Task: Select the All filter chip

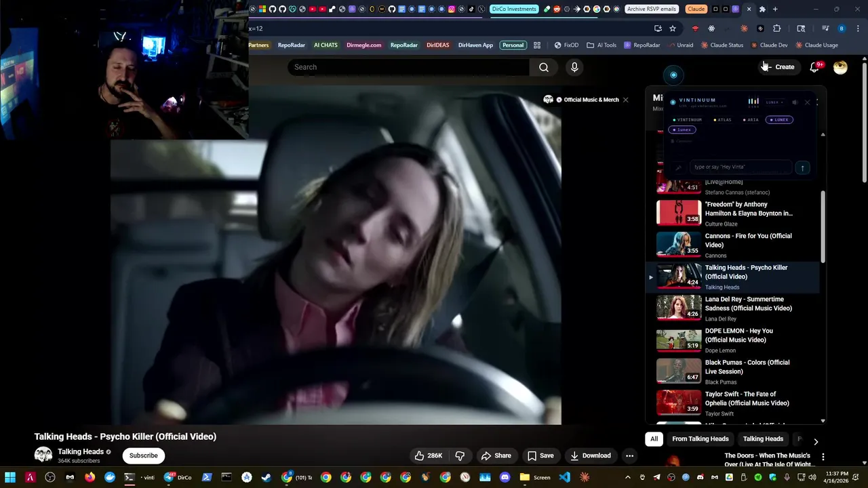Action: 654,439
